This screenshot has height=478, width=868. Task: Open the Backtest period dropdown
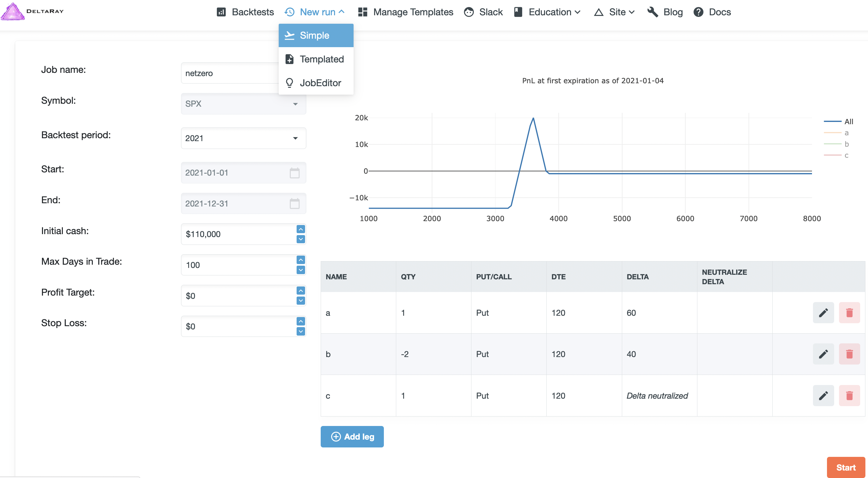(x=243, y=138)
